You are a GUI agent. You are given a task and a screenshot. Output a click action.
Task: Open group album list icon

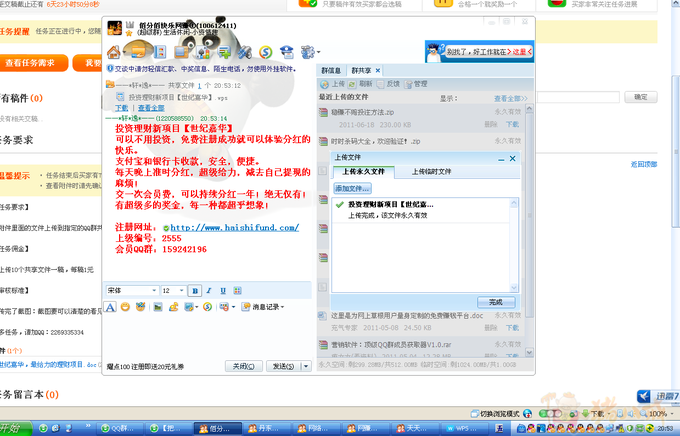160,52
